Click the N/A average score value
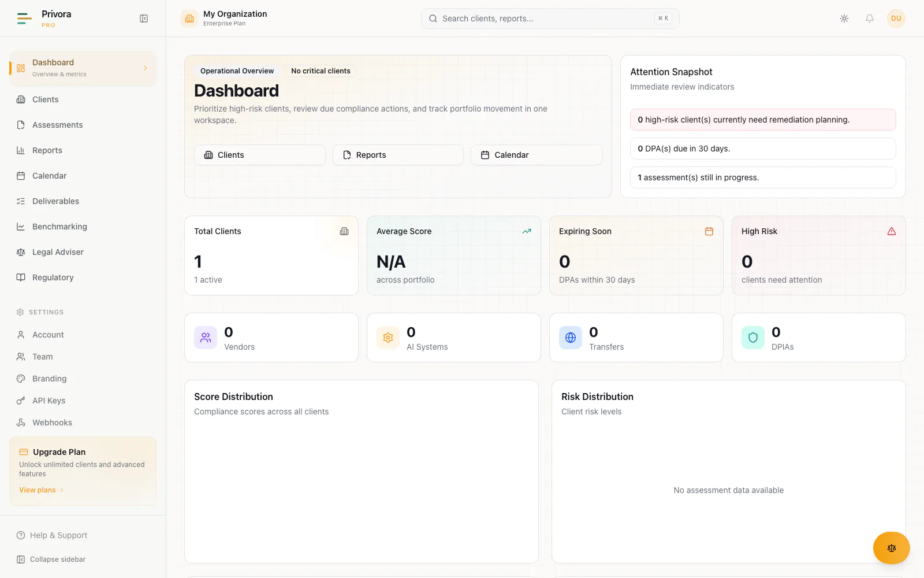This screenshot has width=924, height=578. [x=391, y=262]
